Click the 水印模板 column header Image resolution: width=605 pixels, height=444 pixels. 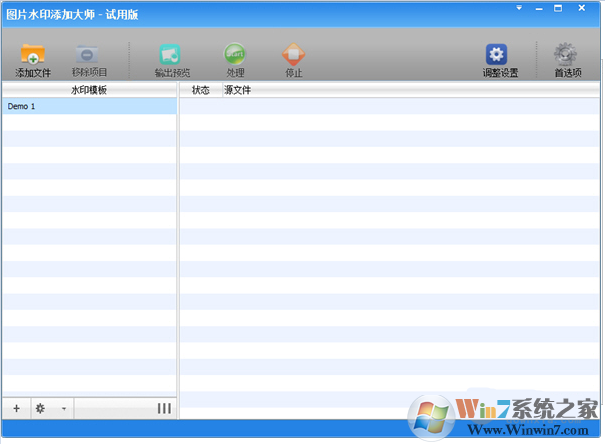click(88, 90)
